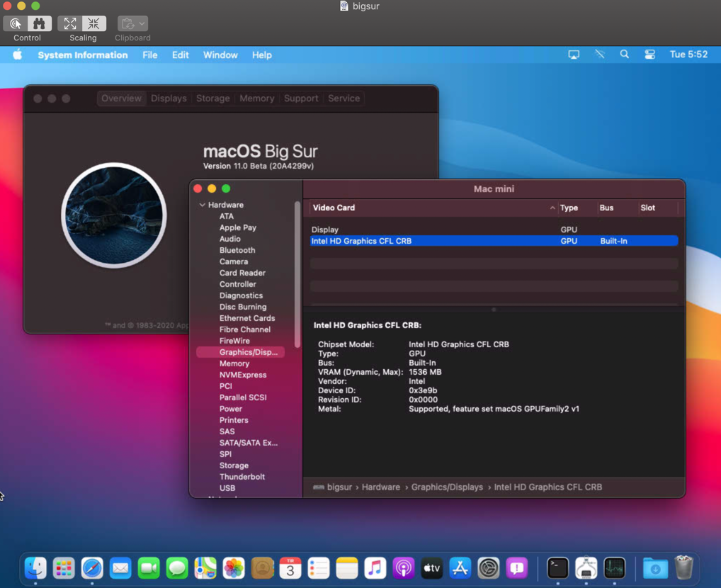Open the Edit menu
The image size is (721, 588).
tap(180, 55)
